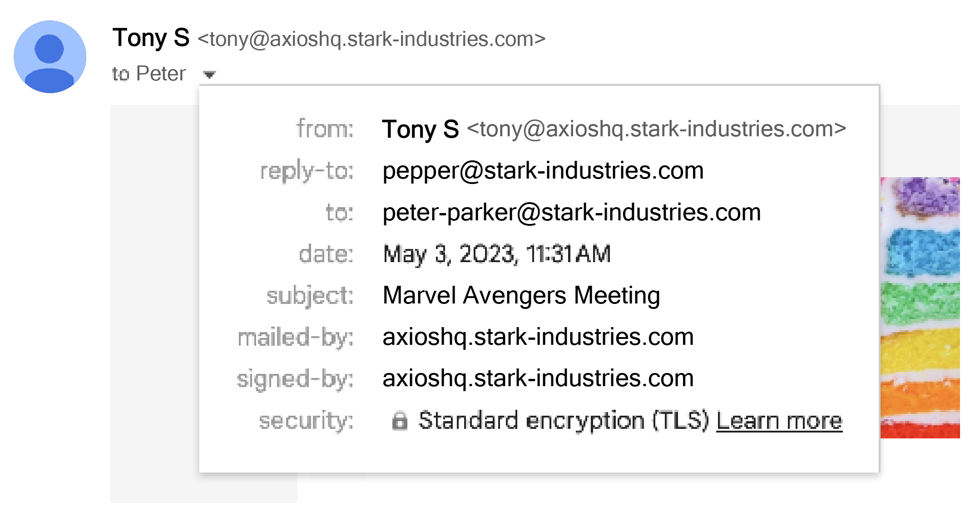Click the mailed-by axioshq domain value

point(538,337)
